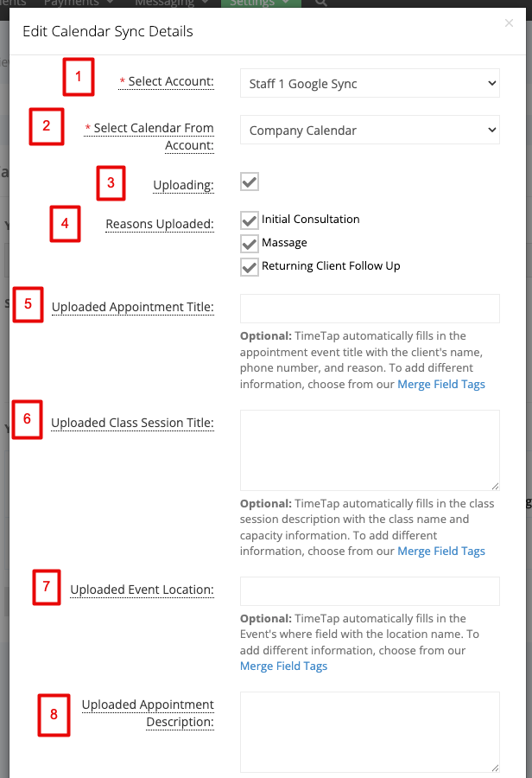Uncheck the Initial Consultation reason
Screen dimensions: 532x778
click(250, 220)
